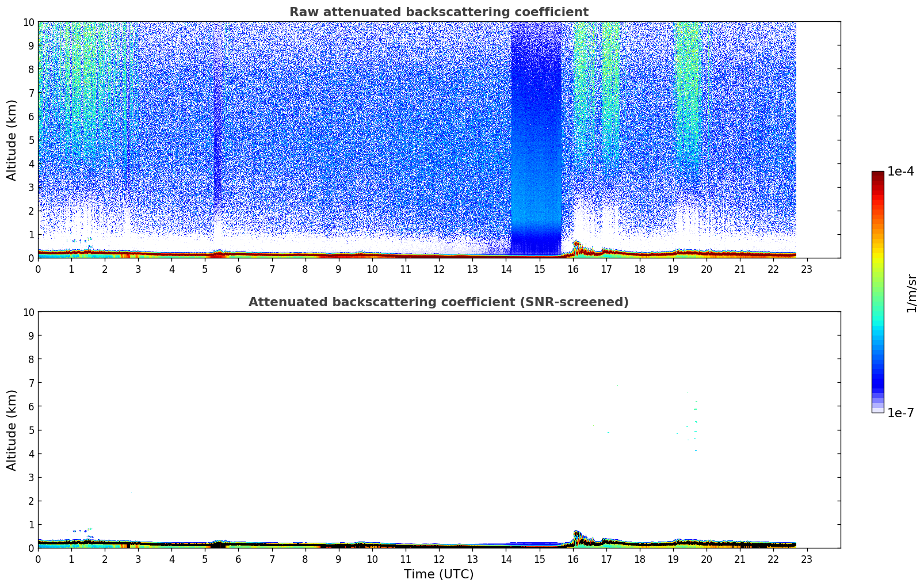This screenshot has width=924, height=587.
Task: Click the "1e-4" colorbar maximum label
Action: click(x=900, y=171)
